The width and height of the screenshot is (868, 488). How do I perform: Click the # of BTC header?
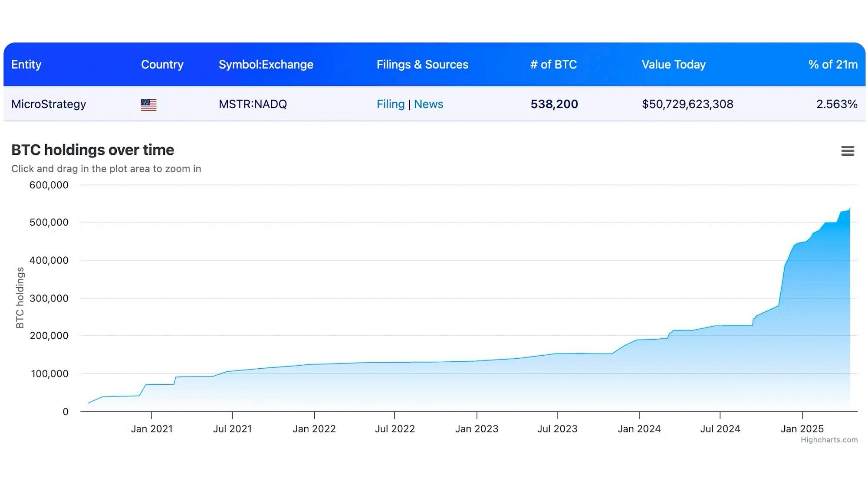tap(553, 65)
